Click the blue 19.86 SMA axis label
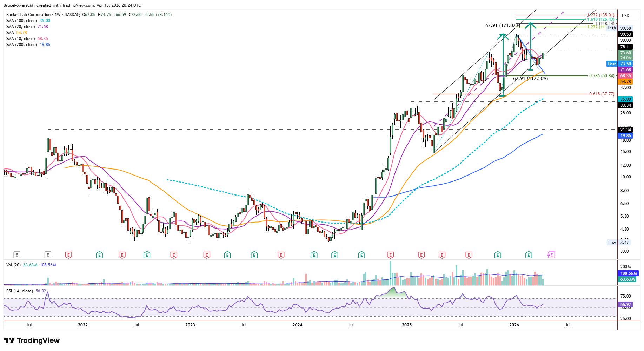The width and height of the screenshot is (644, 351). 625,136
